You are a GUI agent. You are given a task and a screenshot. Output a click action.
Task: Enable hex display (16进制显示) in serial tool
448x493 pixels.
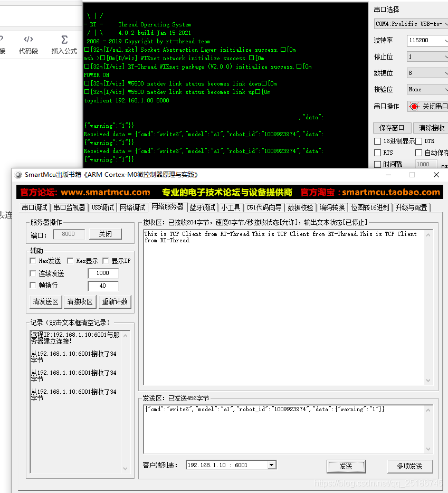coord(378,141)
